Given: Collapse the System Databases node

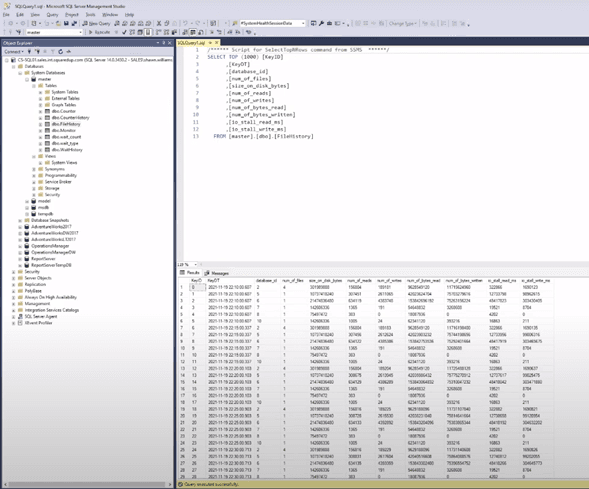Looking at the screenshot, I should (20, 73).
